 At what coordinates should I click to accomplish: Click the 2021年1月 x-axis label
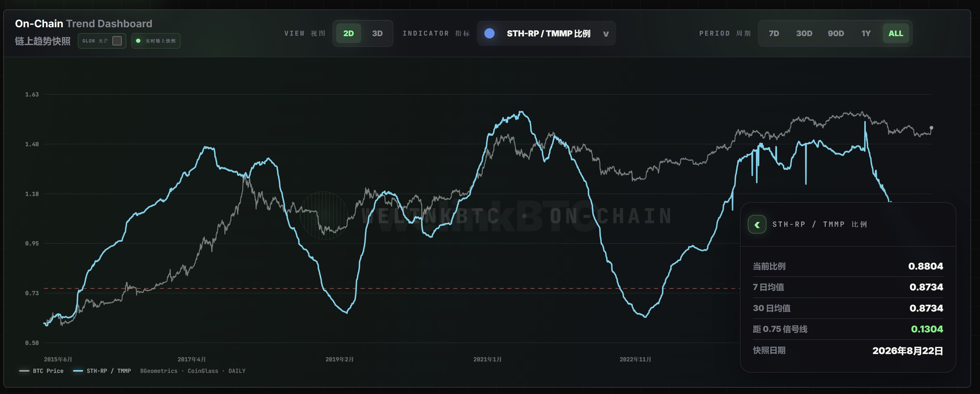tap(487, 359)
